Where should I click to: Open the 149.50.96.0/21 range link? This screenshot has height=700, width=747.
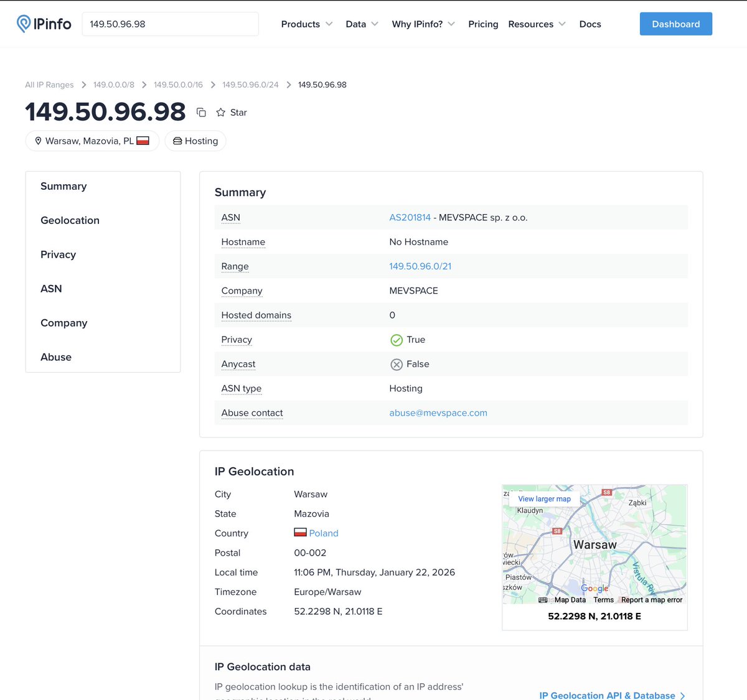(420, 266)
